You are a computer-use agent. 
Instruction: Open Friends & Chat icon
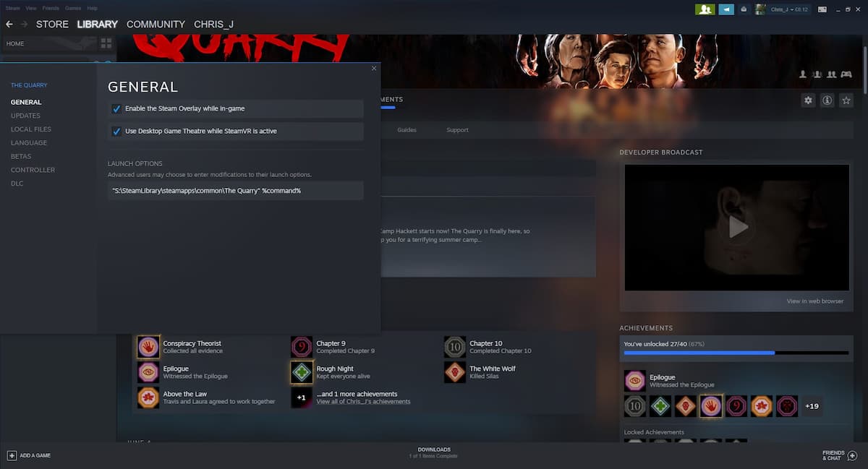(851, 455)
